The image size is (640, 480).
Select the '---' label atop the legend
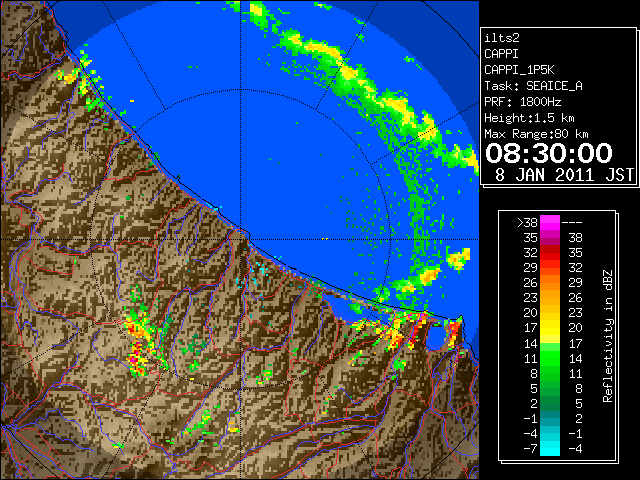[572, 223]
